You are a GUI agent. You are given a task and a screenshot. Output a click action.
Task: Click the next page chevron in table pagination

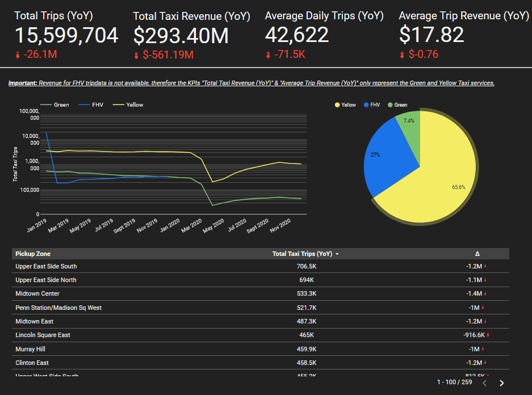501,383
